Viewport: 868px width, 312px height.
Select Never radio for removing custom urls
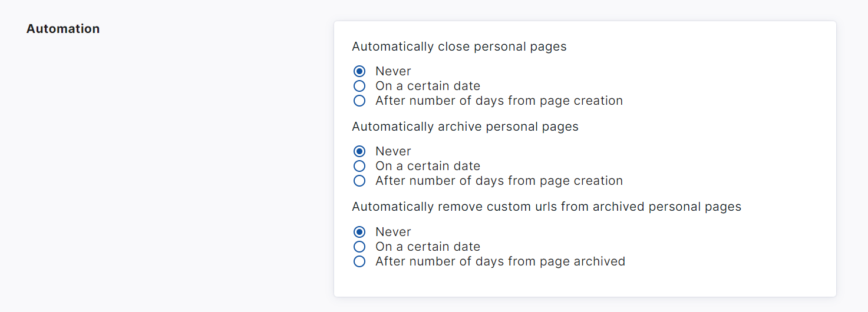[359, 232]
